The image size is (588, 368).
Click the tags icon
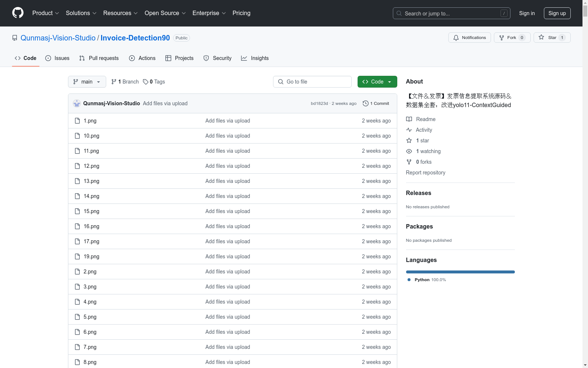[x=146, y=82]
